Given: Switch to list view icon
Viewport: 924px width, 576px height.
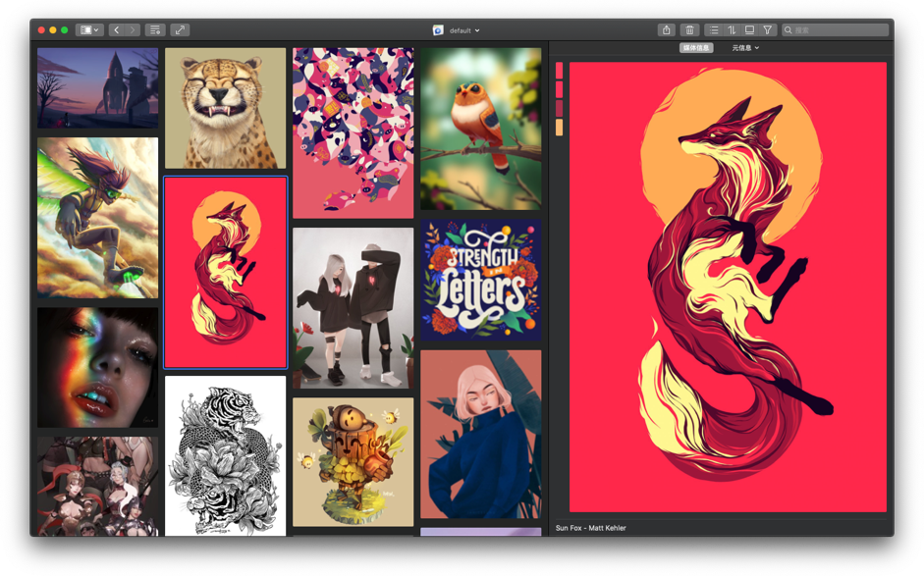Looking at the screenshot, I should point(714,30).
